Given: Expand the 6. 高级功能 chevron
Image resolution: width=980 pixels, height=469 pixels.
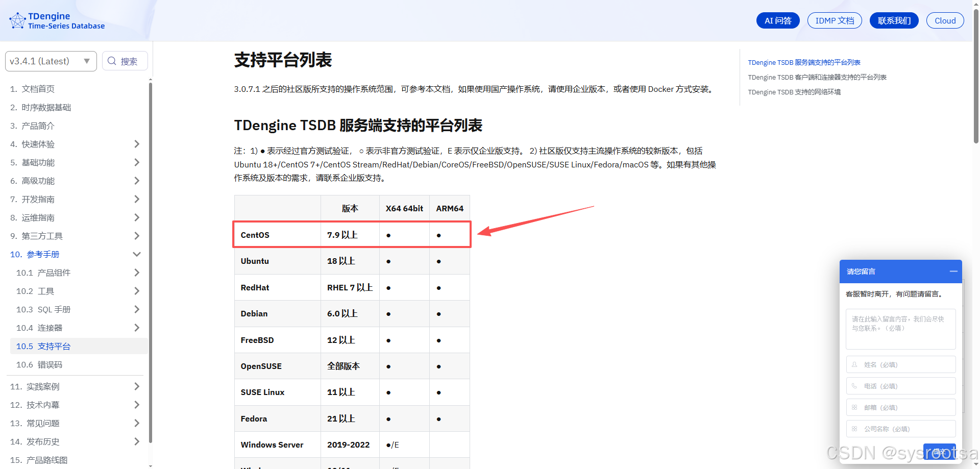Looking at the screenshot, I should 137,181.
